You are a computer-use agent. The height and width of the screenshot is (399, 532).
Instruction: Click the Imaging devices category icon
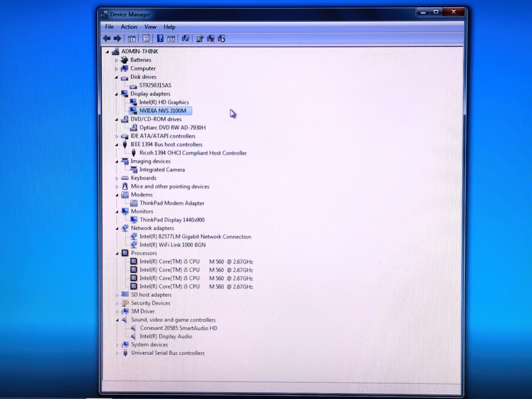pos(125,161)
